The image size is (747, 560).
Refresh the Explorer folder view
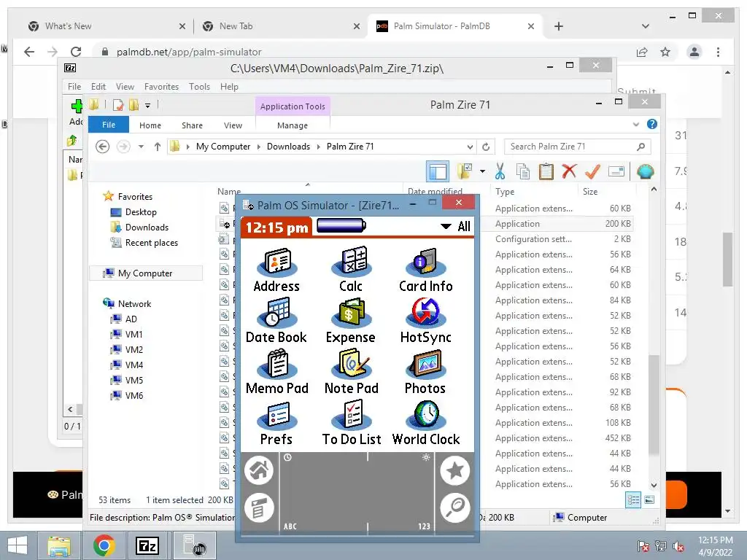tap(486, 147)
